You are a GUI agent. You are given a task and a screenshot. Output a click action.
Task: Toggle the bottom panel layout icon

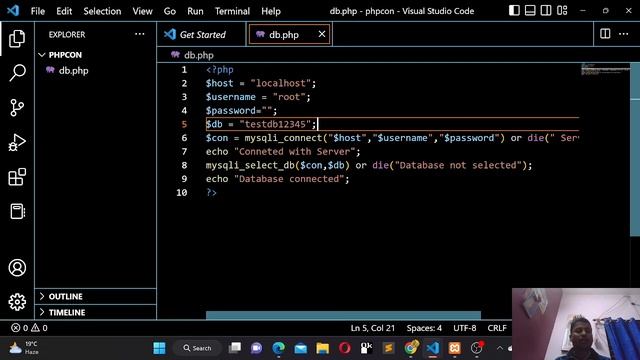coord(530,11)
